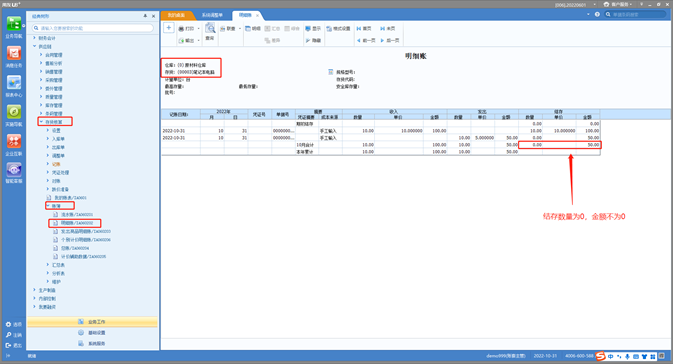673x364 pixels.
Task: Open the 联查 dropdown arrow
Action: point(239,29)
